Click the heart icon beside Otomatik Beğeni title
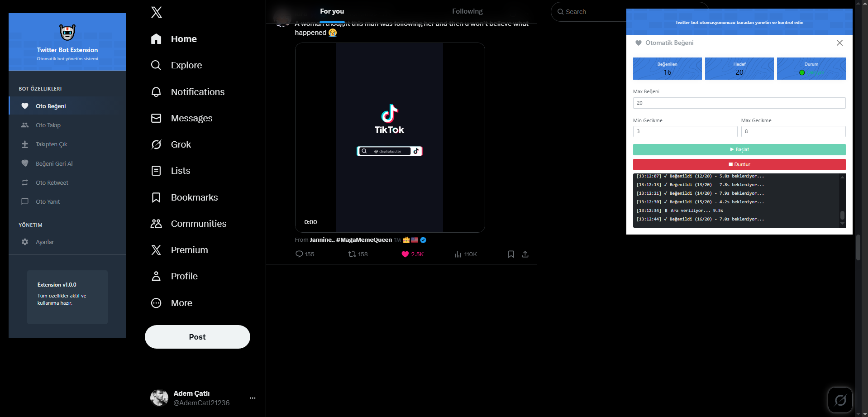Image resolution: width=868 pixels, height=417 pixels. tap(639, 43)
